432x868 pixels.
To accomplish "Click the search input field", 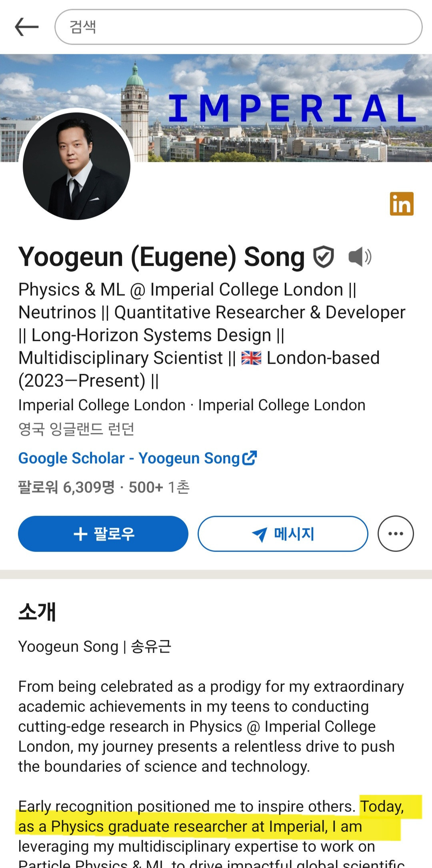I will 238,27.
